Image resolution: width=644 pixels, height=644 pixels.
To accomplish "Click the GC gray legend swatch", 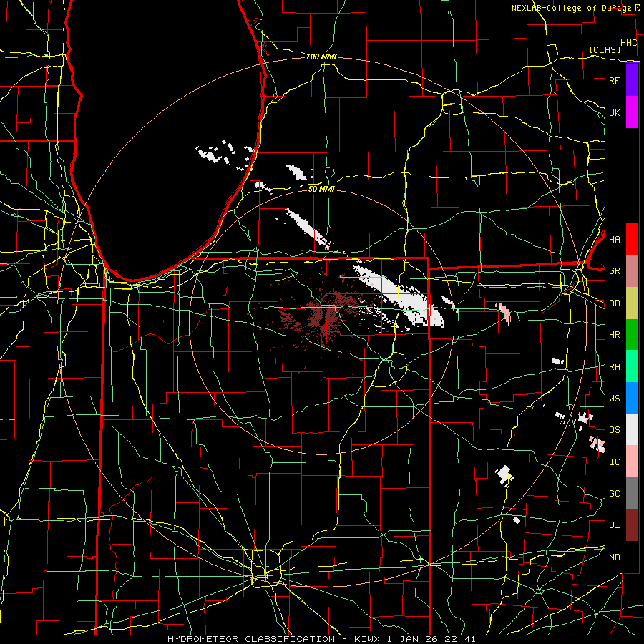I will (632, 493).
